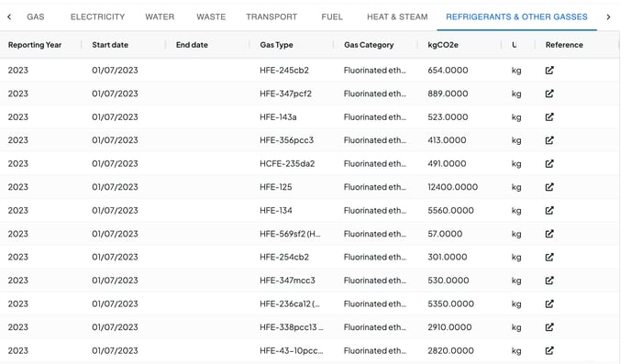Click the 2910.0000 kgCO2e value
This screenshot has width=631, height=364.
point(449,327)
